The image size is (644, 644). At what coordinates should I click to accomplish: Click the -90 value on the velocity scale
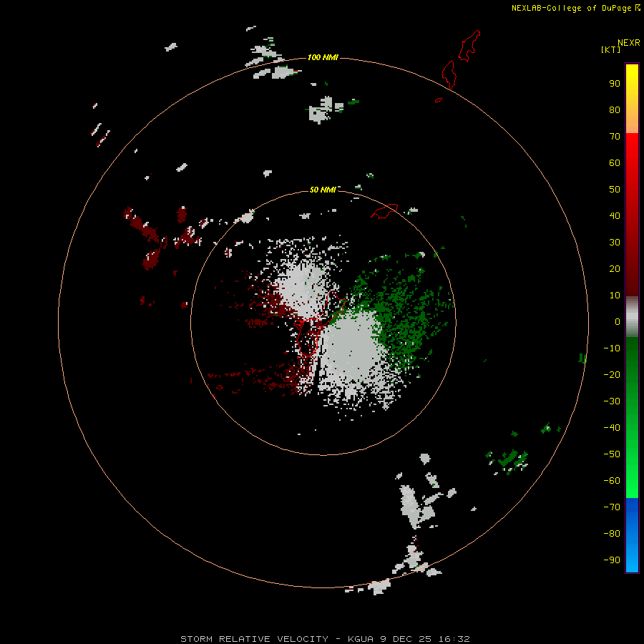(612, 560)
